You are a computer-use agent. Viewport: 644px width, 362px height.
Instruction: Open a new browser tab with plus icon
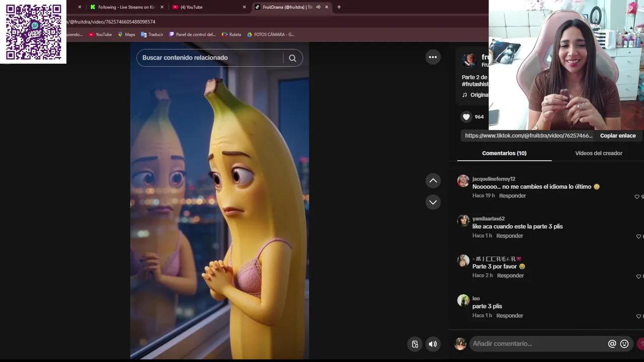(x=339, y=7)
